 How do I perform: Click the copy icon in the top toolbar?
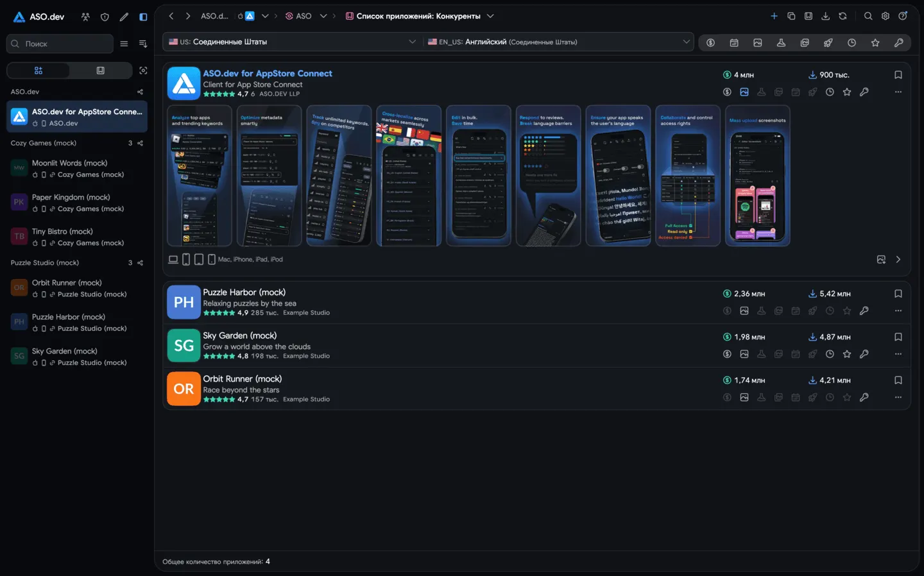coord(791,16)
